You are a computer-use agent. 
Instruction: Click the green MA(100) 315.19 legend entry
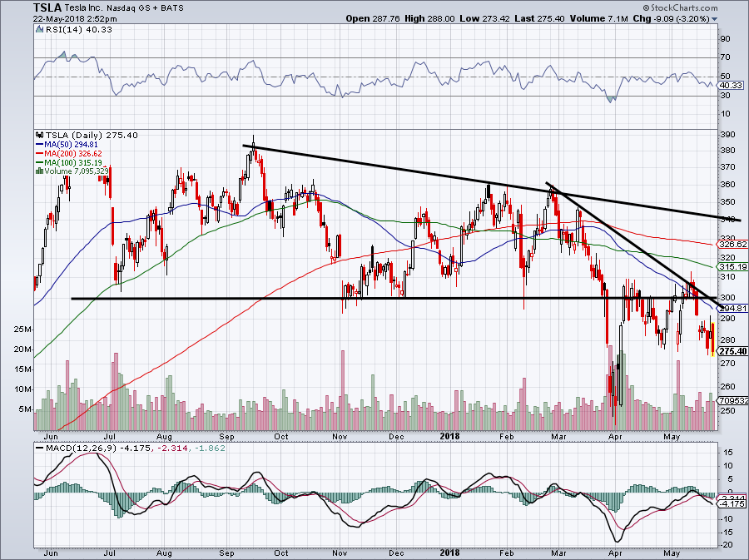click(x=69, y=162)
